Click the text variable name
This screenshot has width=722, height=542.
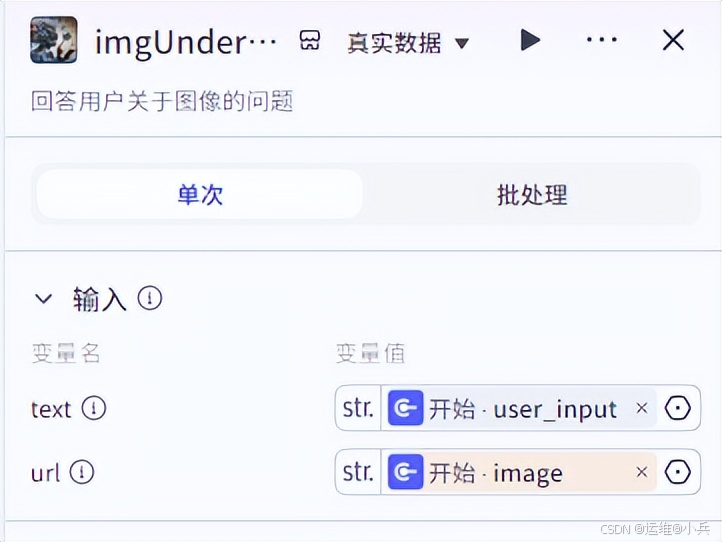click(51, 409)
